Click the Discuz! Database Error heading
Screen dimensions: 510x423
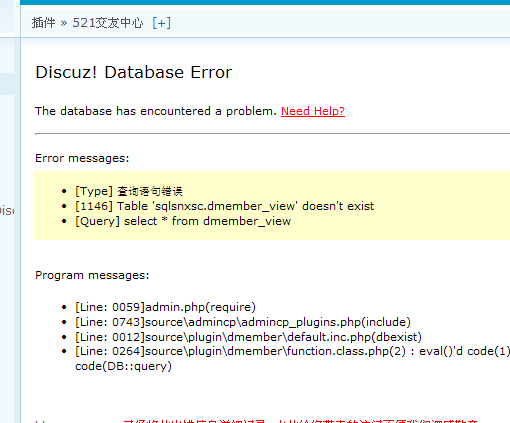pyautogui.click(x=133, y=72)
